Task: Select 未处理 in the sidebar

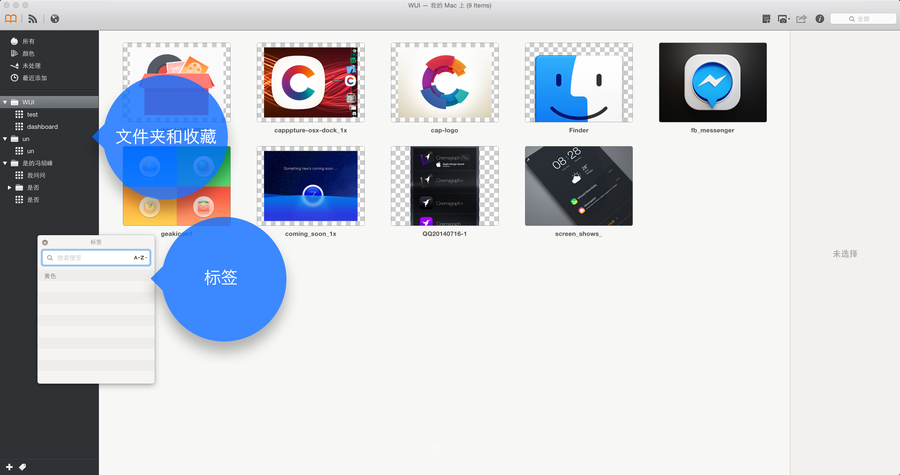Action: click(x=31, y=65)
